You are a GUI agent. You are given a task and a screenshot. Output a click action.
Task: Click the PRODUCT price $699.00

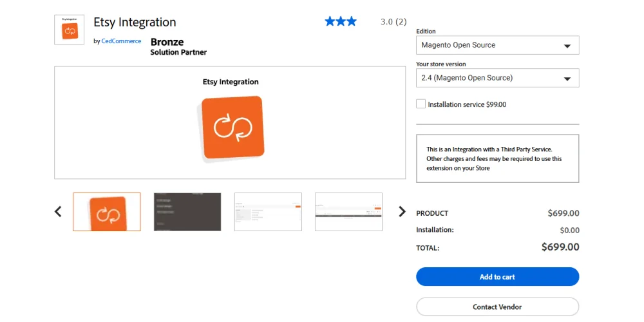click(x=563, y=213)
